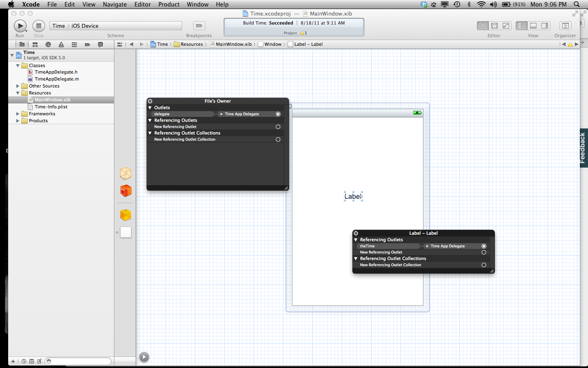The image size is (588, 368).
Task: Select the Time App Delegate yellow cube
Action: pyautogui.click(x=126, y=215)
